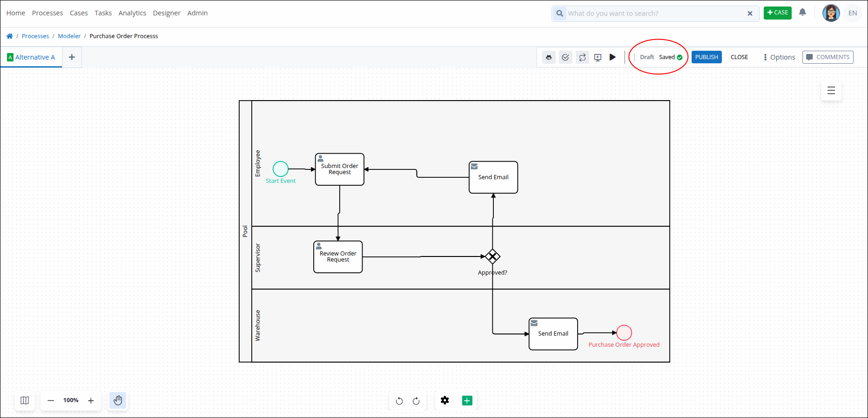Open the gear settings icon at bottom

click(x=445, y=400)
